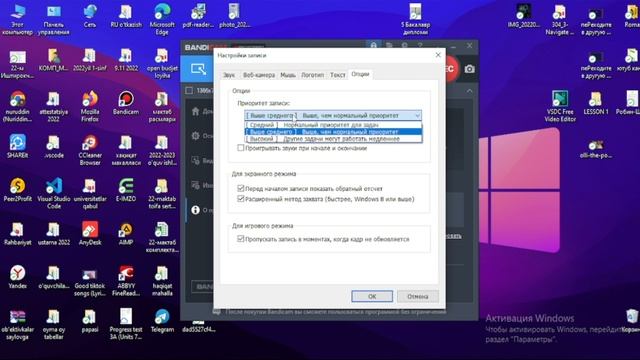Open the 'Good tiktok songs' file thumbnail
640x360 pixels.
click(x=90, y=281)
